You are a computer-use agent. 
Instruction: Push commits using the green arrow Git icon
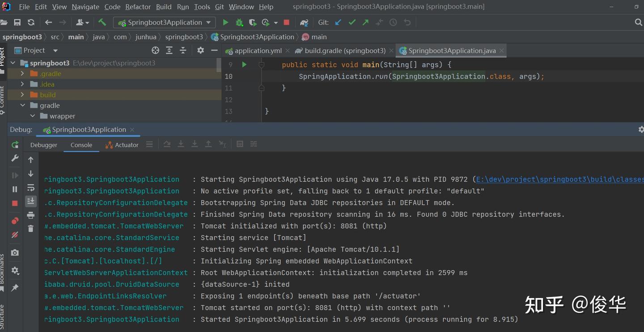click(365, 22)
